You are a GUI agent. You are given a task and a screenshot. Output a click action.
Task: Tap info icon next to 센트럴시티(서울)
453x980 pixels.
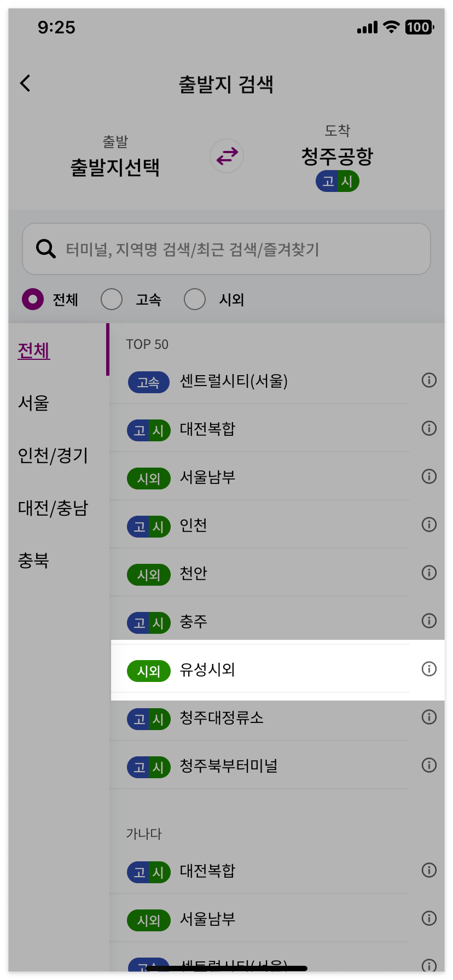pyautogui.click(x=429, y=380)
